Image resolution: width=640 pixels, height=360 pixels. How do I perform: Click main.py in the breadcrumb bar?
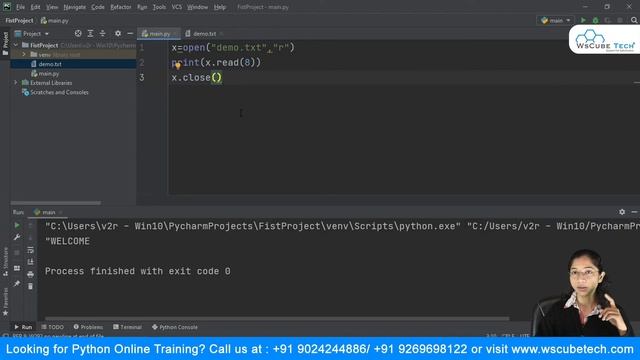coord(55,20)
